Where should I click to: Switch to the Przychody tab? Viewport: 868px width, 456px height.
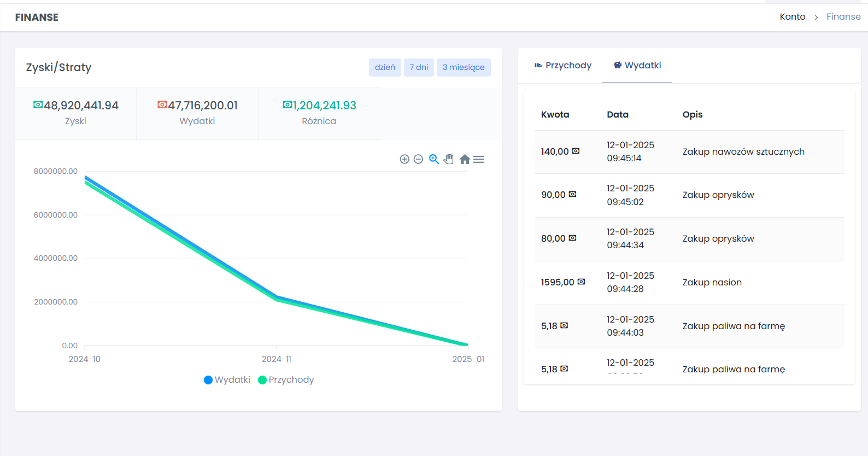[563, 66]
